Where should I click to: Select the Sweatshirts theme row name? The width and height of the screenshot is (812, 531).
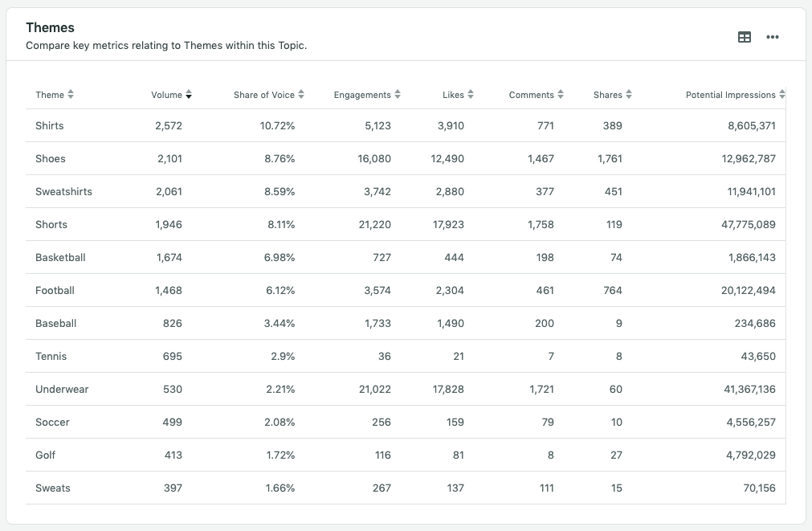click(x=63, y=192)
